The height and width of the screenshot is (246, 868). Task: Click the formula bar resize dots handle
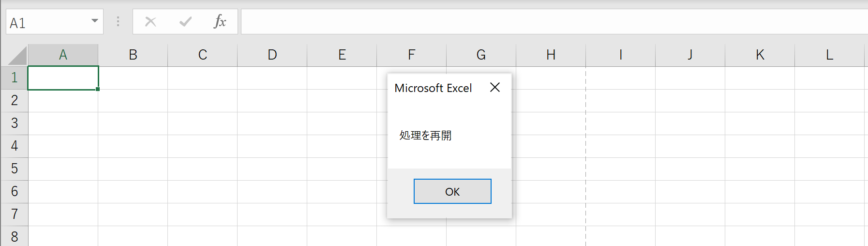point(118,22)
